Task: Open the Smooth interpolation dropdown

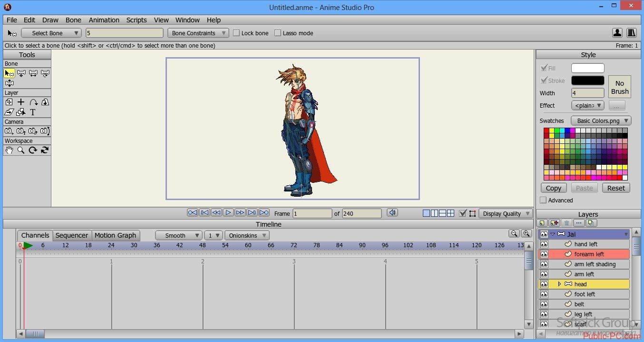Action: [179, 235]
